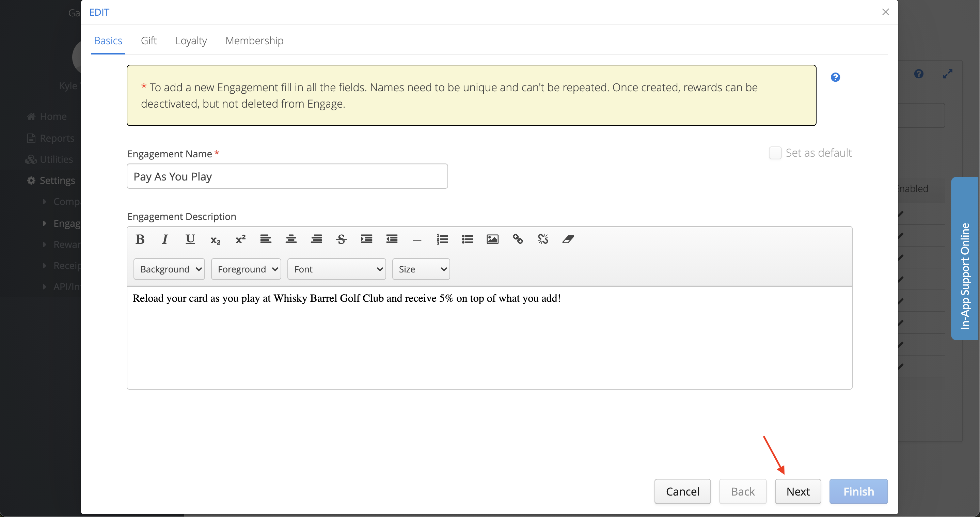Insert an image into the description
Viewport: 980px width, 517px height.
(492, 239)
